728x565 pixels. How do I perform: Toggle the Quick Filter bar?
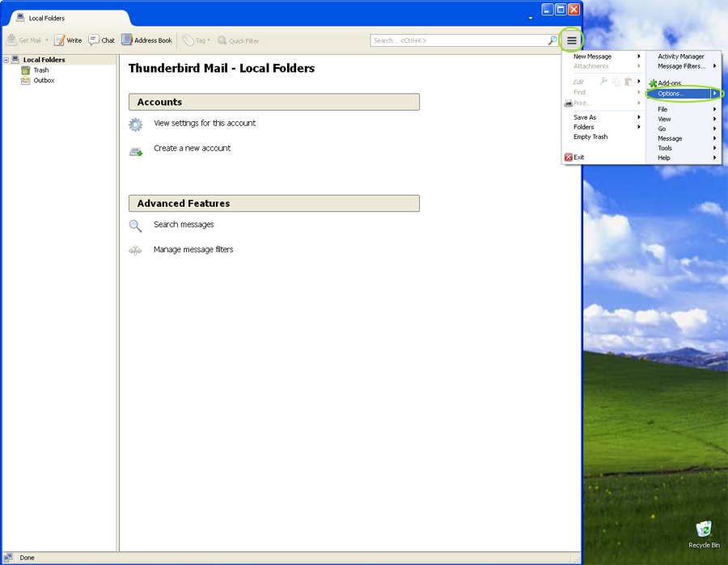pos(238,41)
